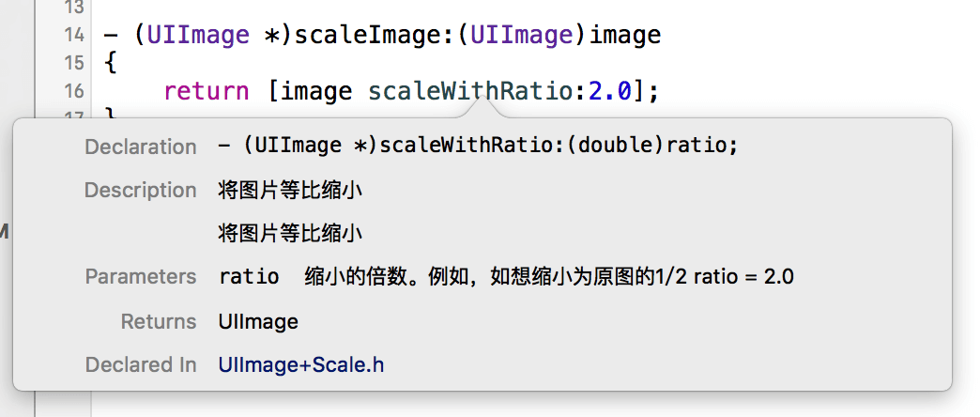This screenshot has width=980, height=417.
Task: Click line number 14 in the gutter
Action: pos(74,35)
